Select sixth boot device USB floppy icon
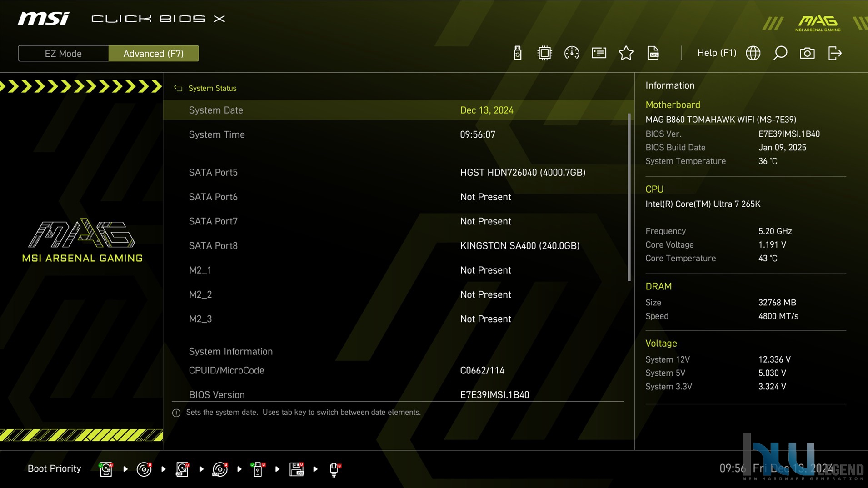Image resolution: width=868 pixels, height=488 pixels. coord(296,469)
